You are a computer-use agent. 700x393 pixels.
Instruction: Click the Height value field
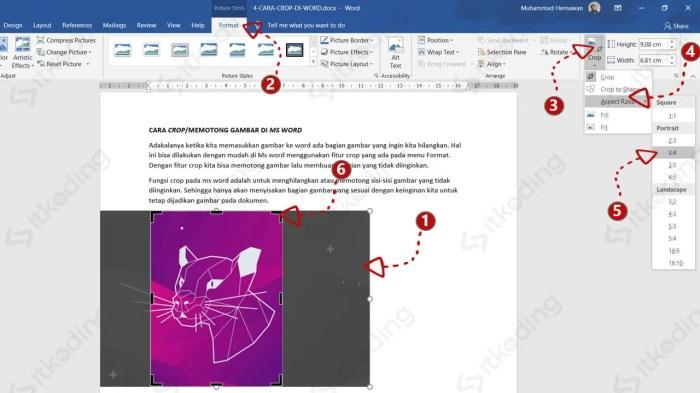click(653, 44)
